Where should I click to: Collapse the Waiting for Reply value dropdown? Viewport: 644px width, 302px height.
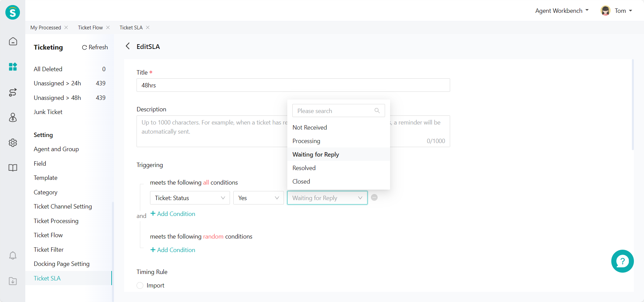pyautogui.click(x=327, y=198)
